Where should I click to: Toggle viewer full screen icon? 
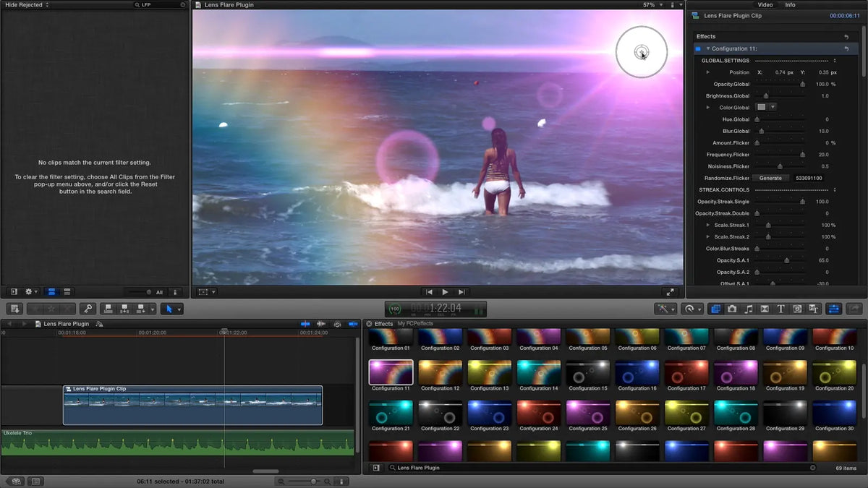click(671, 292)
